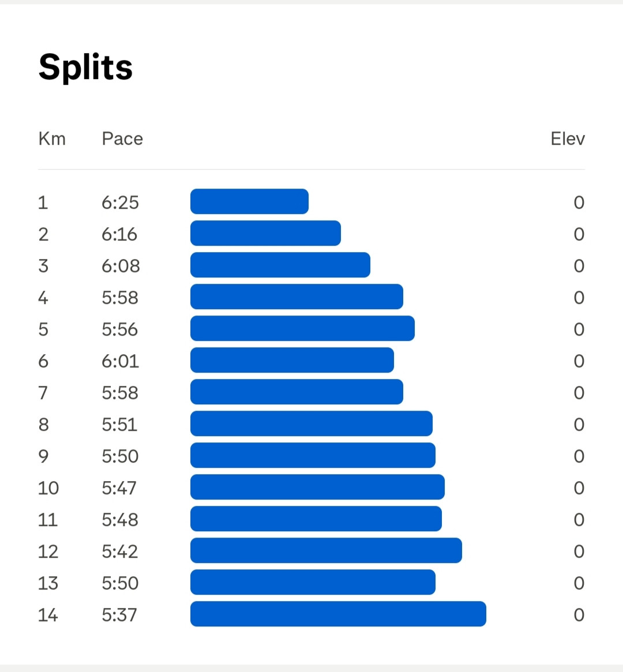Tap the 6:01 split bar for km 6
Image resolution: width=623 pixels, height=672 pixels.
tap(292, 360)
